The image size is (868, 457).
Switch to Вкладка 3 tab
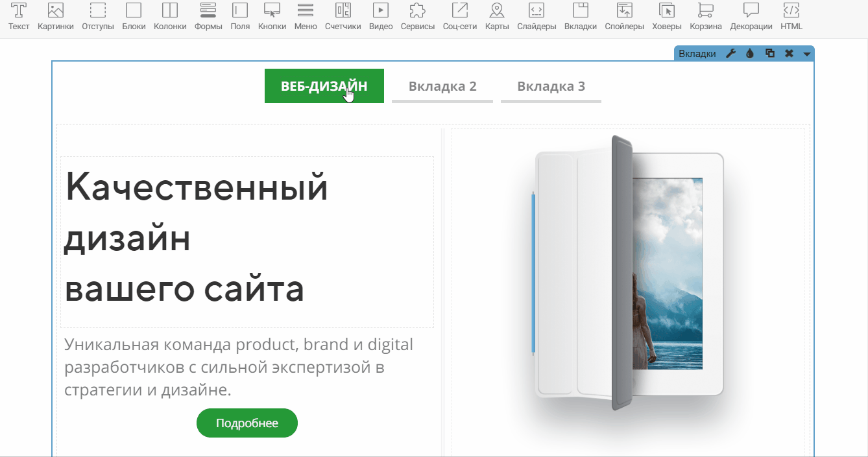(x=551, y=86)
